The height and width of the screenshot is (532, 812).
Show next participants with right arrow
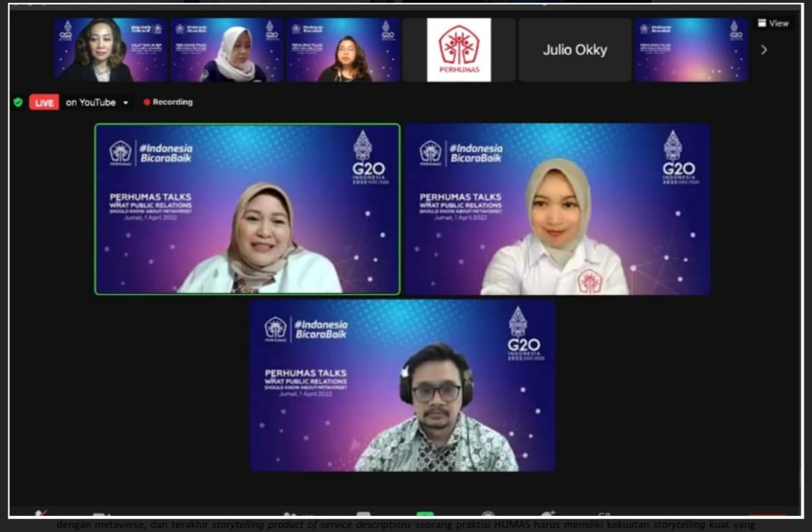point(764,50)
